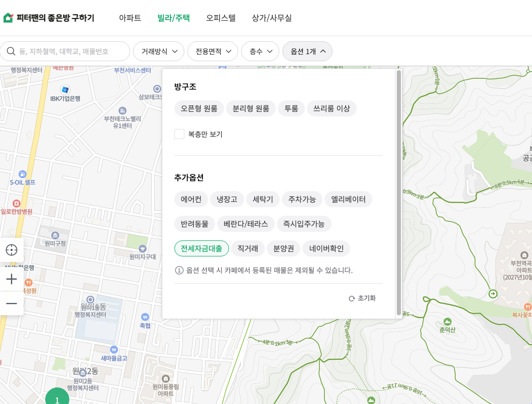Click the 원미동풍림 아파트 marker icon
The width and height of the screenshot is (532, 404).
[166, 378]
